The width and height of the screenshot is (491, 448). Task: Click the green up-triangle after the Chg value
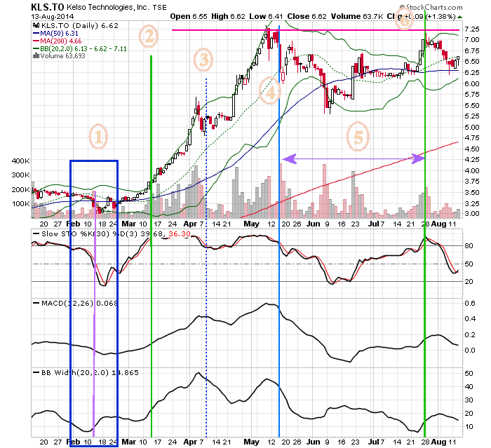pyautogui.click(x=459, y=17)
